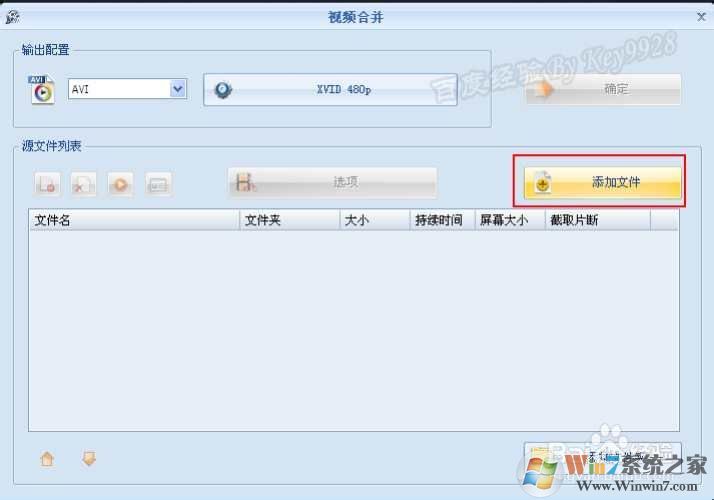The height and width of the screenshot is (500, 714).
Task: Sort list by 文件夹 column header
Action: [290, 220]
